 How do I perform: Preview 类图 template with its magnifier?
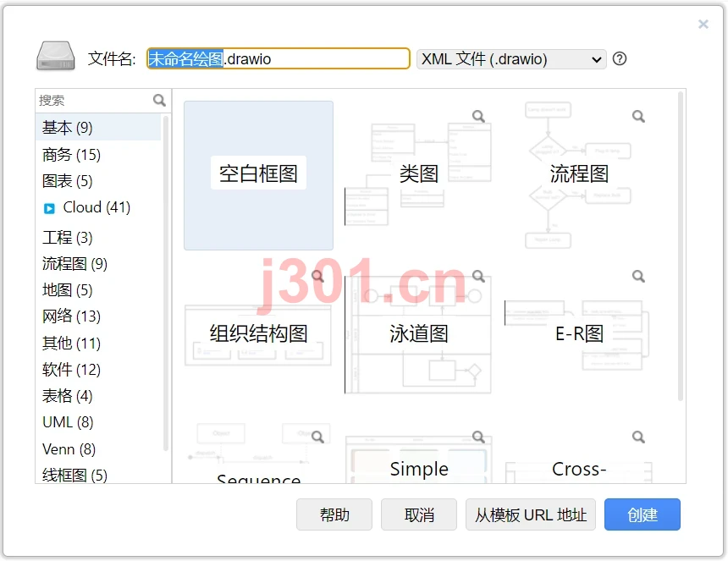pyautogui.click(x=478, y=116)
